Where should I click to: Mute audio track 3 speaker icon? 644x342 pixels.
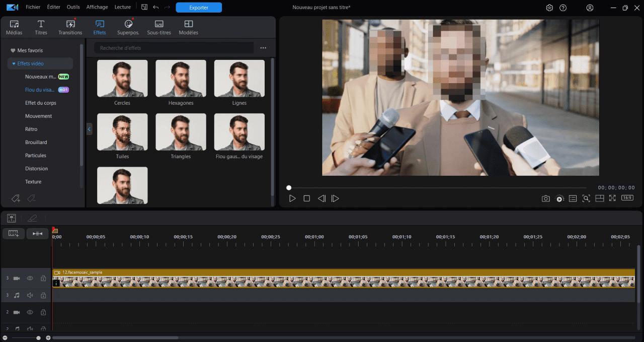(30, 295)
